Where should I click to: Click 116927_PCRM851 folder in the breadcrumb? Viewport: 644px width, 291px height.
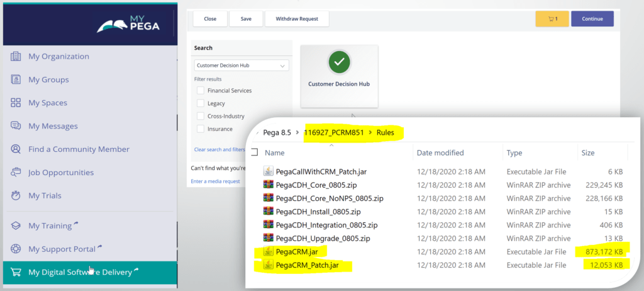(x=334, y=132)
